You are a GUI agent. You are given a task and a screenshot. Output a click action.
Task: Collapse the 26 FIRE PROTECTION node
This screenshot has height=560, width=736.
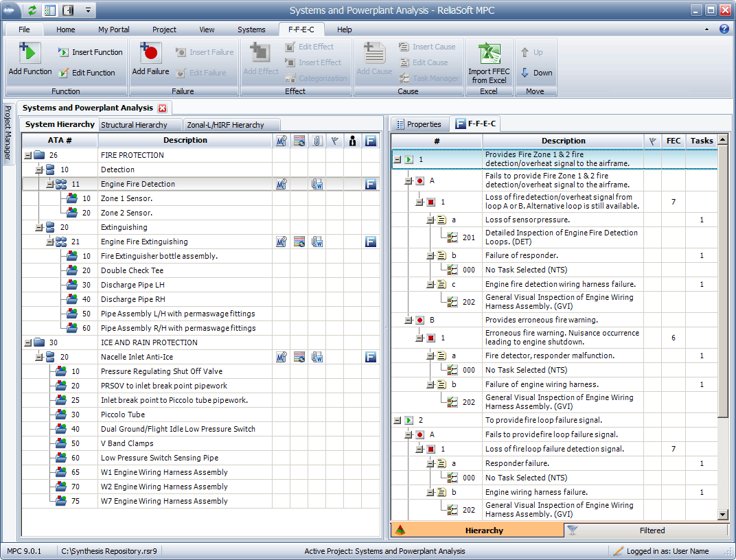click(x=28, y=155)
